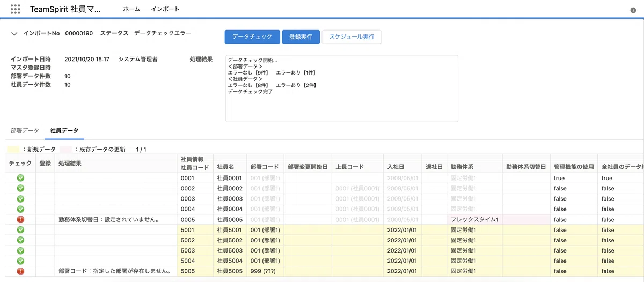Click the 登録実行 button

tap(301, 37)
